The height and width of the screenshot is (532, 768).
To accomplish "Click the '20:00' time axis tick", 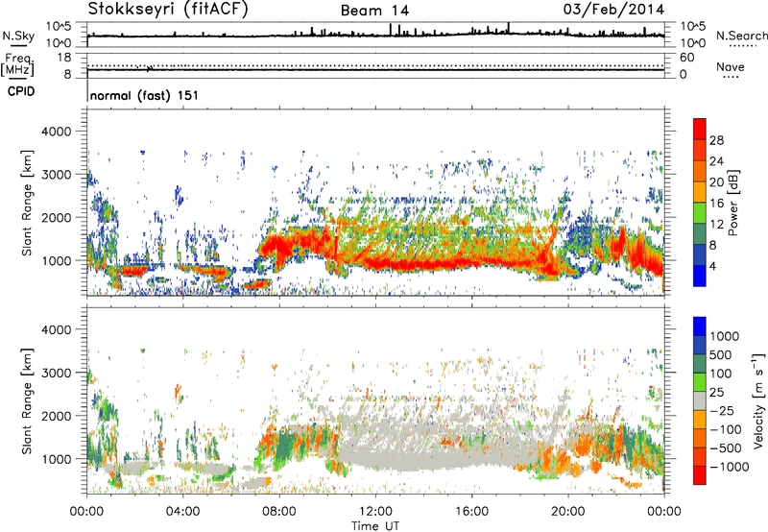I will click(x=568, y=512).
